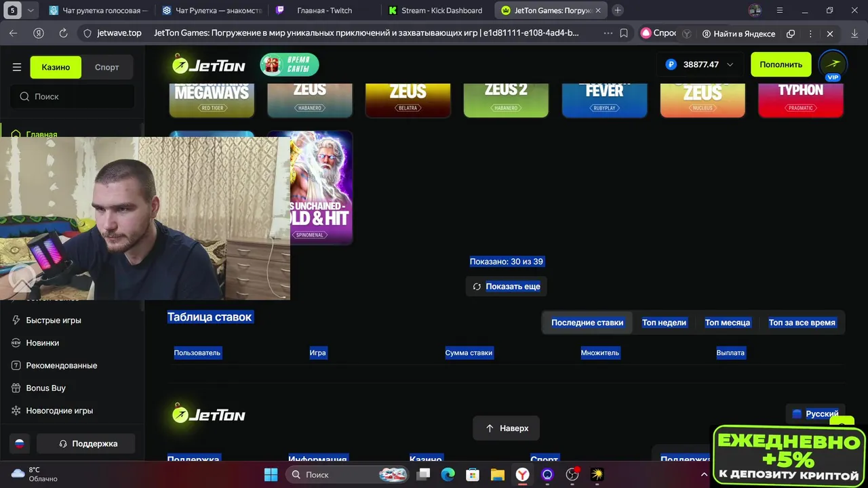Click the Множитель column header
The image size is (868, 488).
(600, 352)
